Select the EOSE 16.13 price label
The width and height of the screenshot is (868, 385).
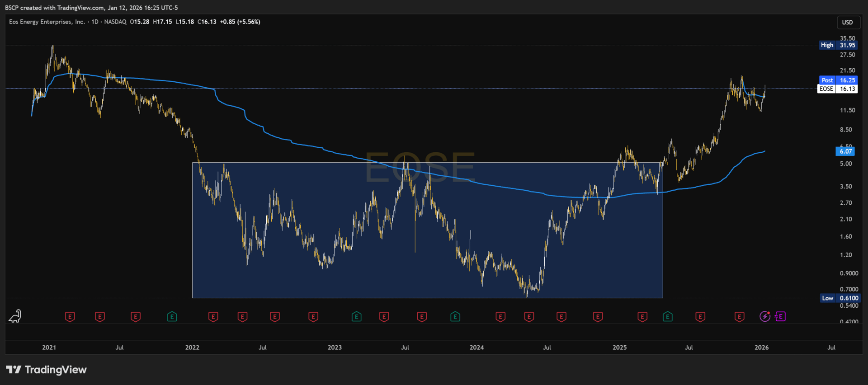point(837,89)
